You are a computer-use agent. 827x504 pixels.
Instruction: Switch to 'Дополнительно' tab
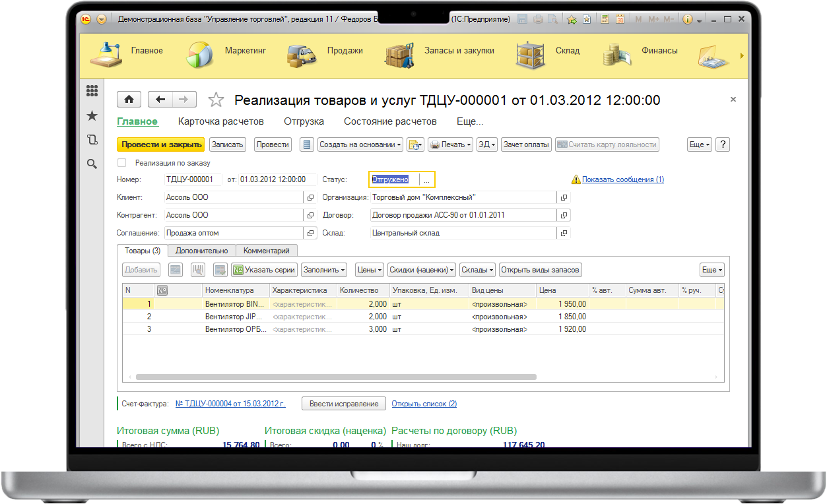click(x=201, y=251)
